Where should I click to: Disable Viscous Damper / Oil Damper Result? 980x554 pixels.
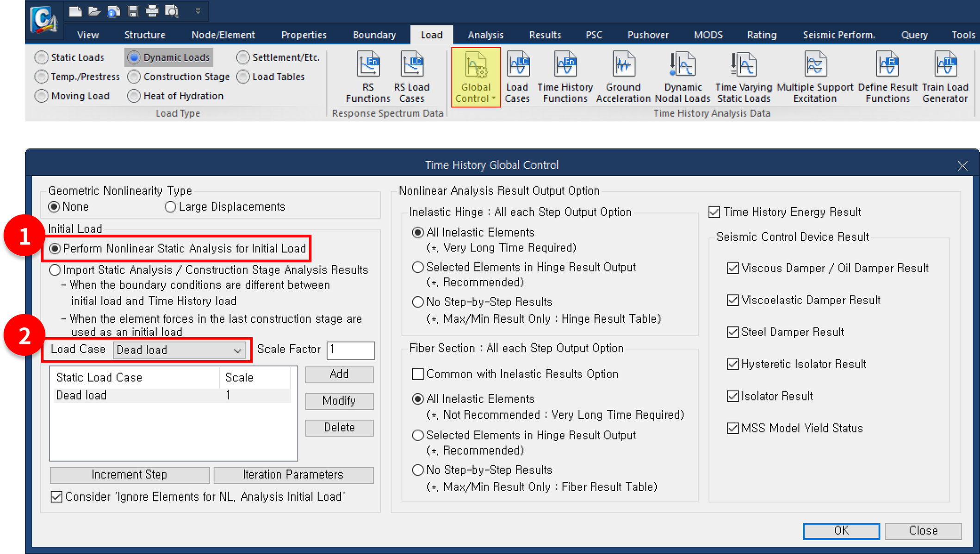[x=733, y=268]
